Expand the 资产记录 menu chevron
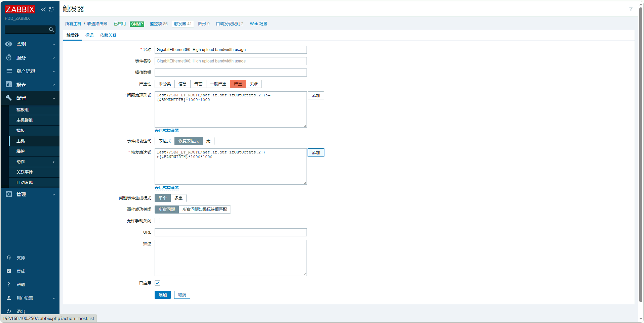Screen dimensions: 644x323 click(54, 72)
